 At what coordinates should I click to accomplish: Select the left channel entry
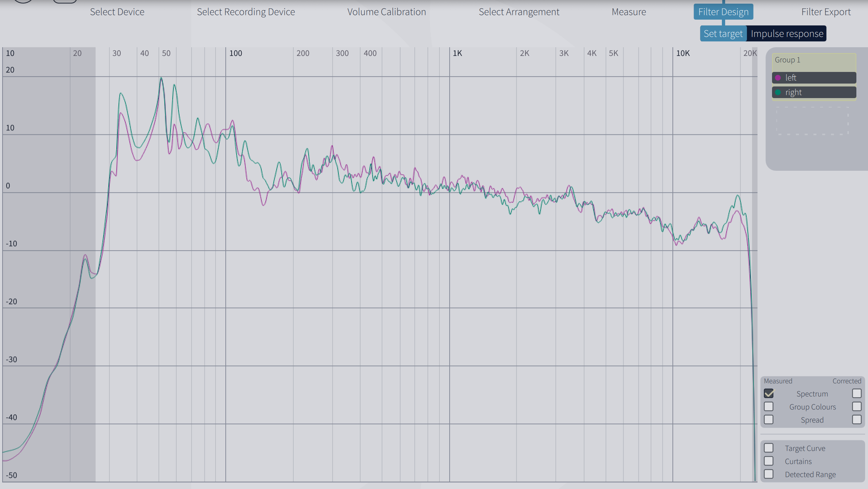814,78
